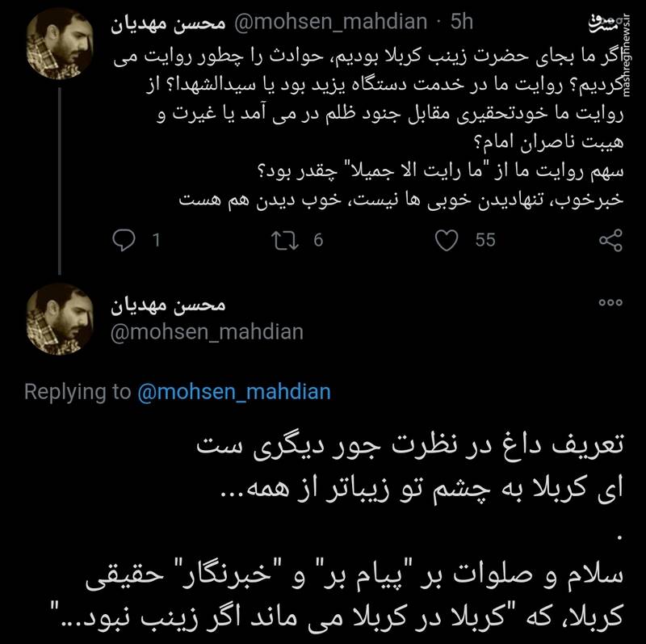Click the gray @mohsen_mahdian handle under the reply tweet name
Image resolution: width=646 pixels, height=644 pixels.
205,331
